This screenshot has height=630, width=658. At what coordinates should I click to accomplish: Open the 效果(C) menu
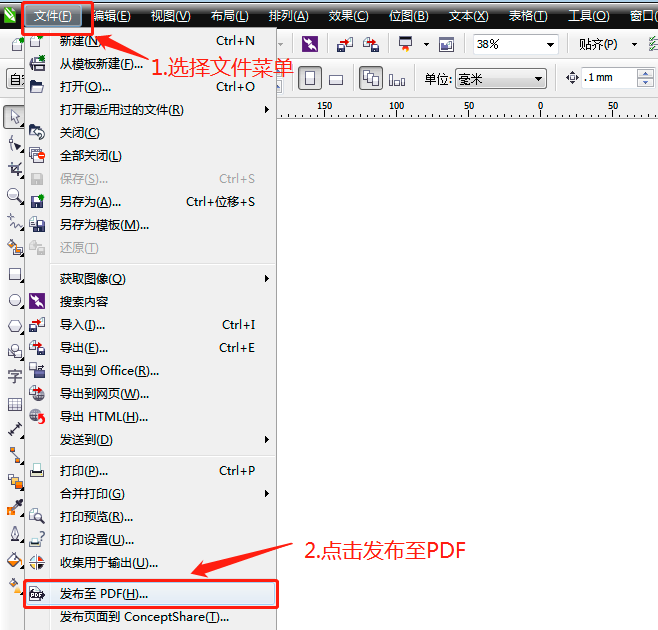348,16
